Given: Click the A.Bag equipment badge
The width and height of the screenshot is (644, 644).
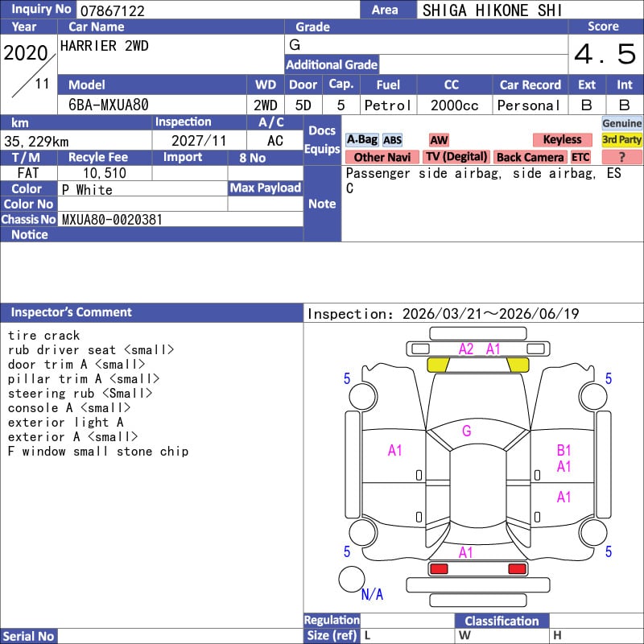Looking at the screenshot, I should [x=361, y=140].
